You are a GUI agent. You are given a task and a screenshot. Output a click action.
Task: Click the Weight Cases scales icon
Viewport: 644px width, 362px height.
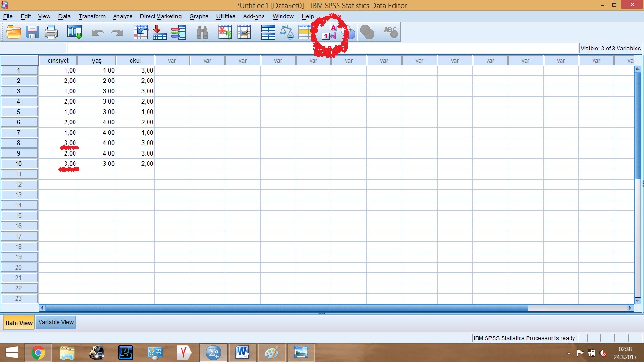[x=286, y=32]
